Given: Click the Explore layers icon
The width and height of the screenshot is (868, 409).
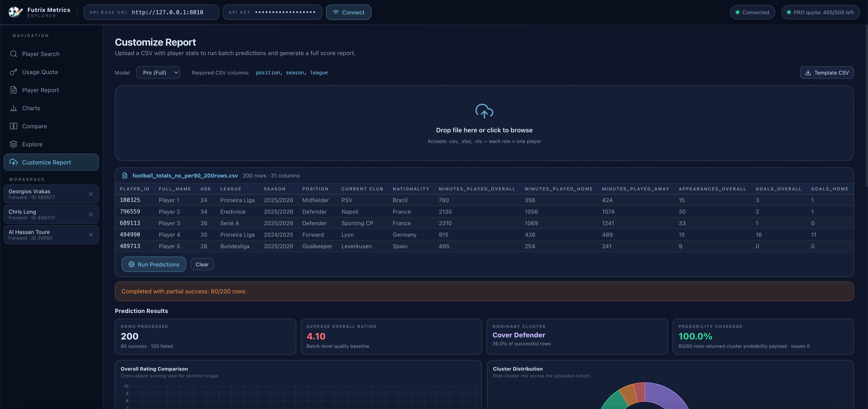Looking at the screenshot, I should click(14, 144).
